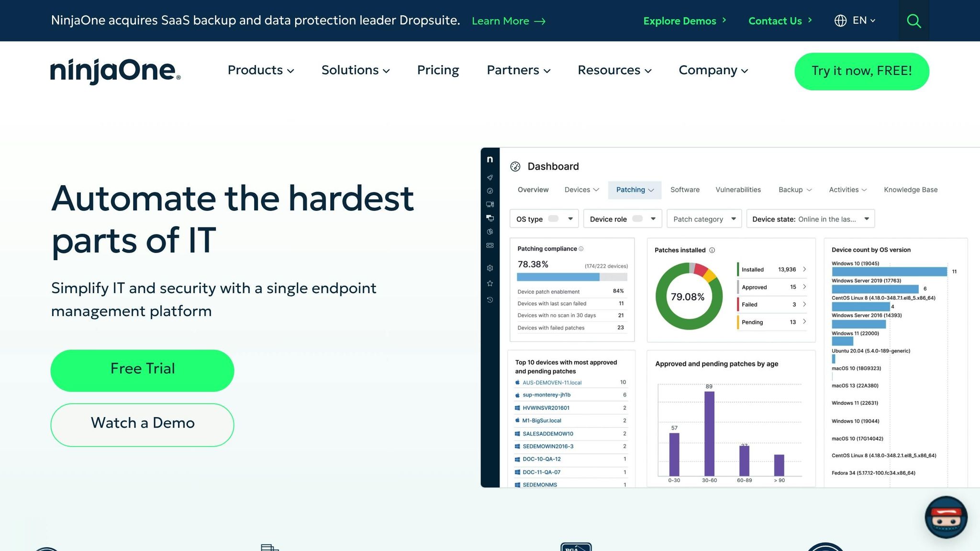Select the rocket icon in sidebar
The width and height of the screenshot is (980, 551).
coord(490,177)
